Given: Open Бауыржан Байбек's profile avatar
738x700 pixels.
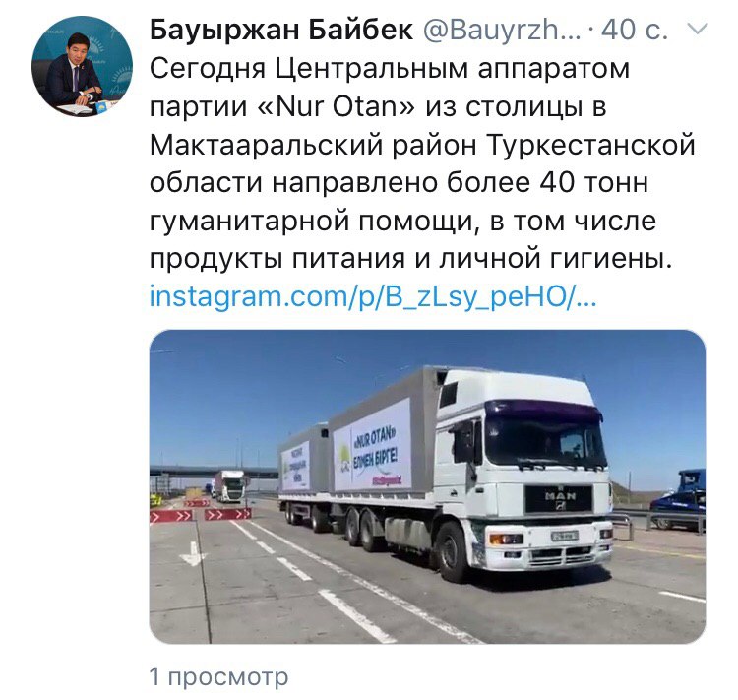Looking at the screenshot, I should pyautogui.click(x=82, y=66).
